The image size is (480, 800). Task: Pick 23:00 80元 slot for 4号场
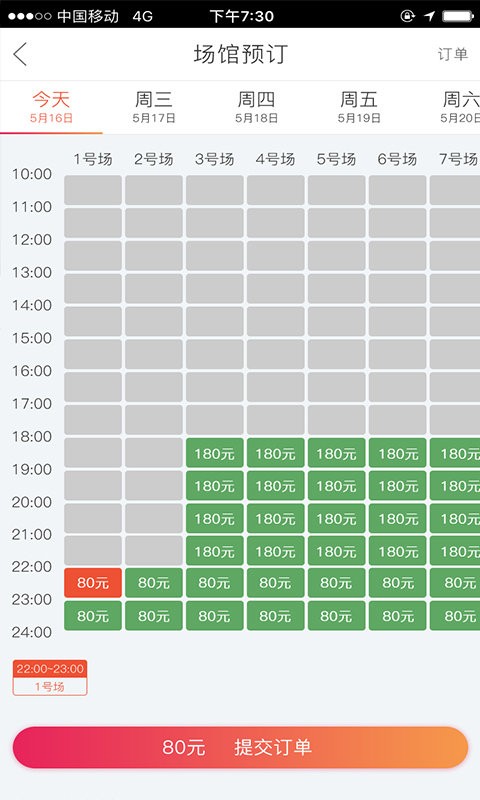pos(275,615)
